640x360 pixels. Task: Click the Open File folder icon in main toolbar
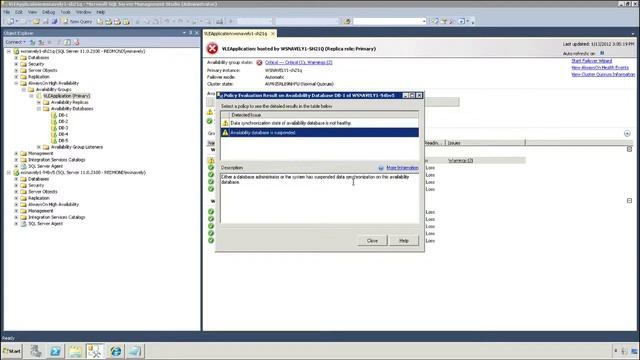36,21
